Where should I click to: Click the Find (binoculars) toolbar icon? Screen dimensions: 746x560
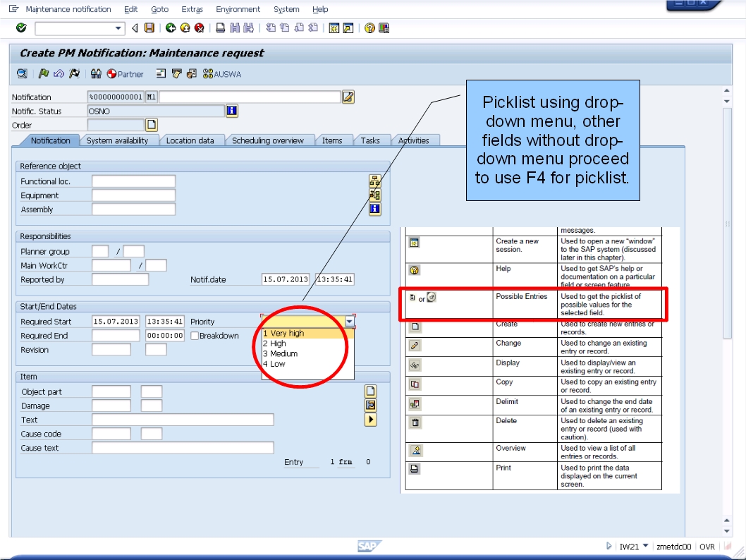coord(235,28)
